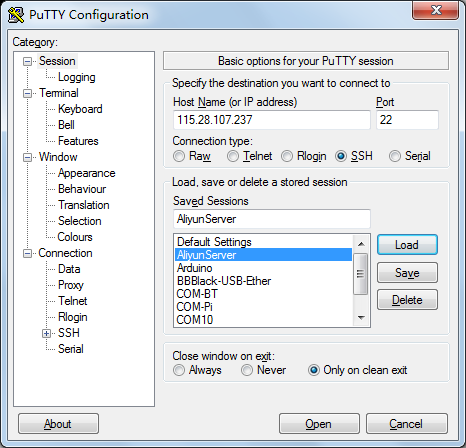Open the Selection category
Screen dimensions: 466x448
click(80, 221)
